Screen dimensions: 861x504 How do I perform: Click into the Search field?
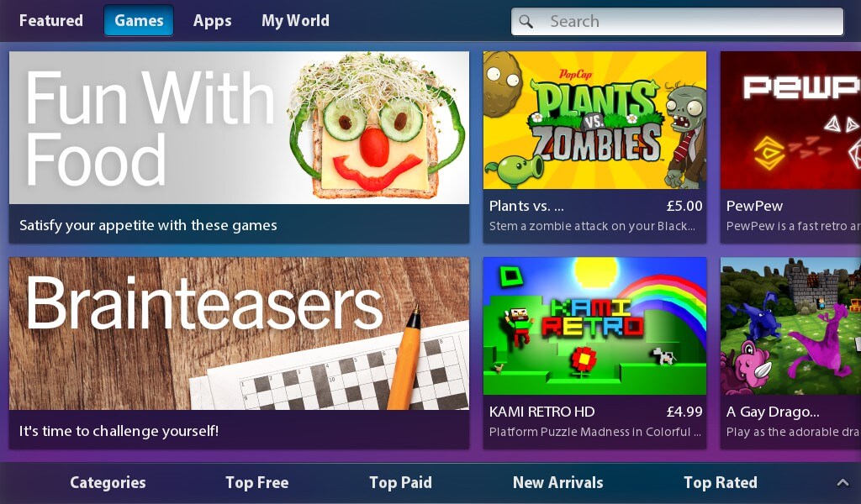pos(677,21)
